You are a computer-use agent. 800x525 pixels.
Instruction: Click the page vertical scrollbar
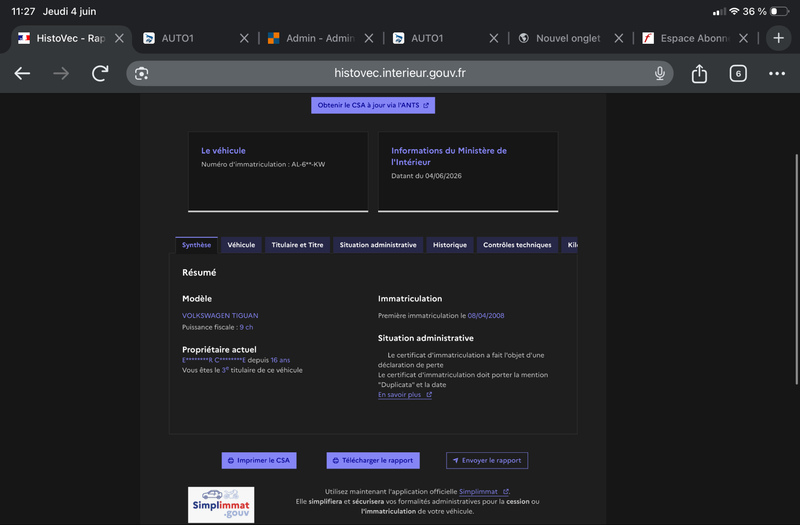(797, 269)
